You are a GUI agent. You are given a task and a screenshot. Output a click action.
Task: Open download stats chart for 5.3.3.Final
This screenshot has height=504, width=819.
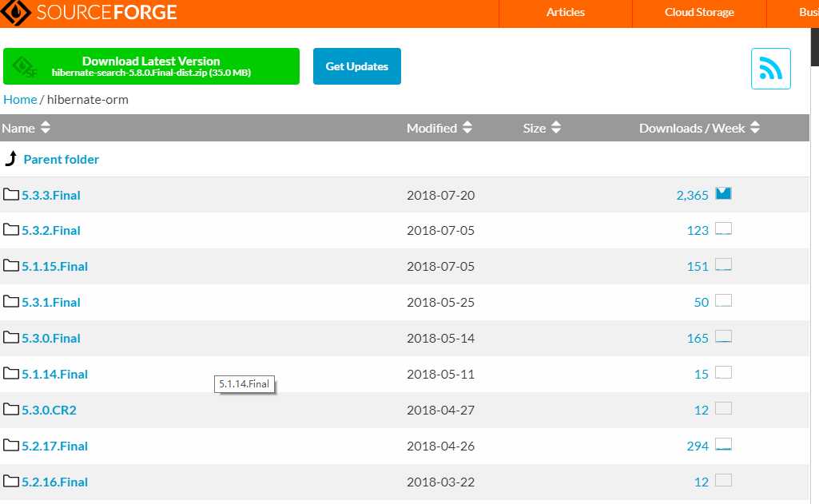coord(723,193)
